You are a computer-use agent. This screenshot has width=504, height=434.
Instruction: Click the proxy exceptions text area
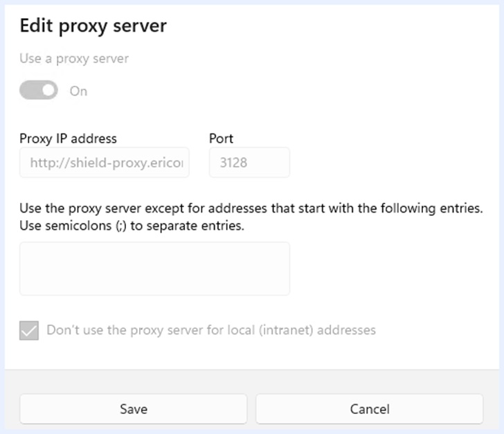(154, 269)
